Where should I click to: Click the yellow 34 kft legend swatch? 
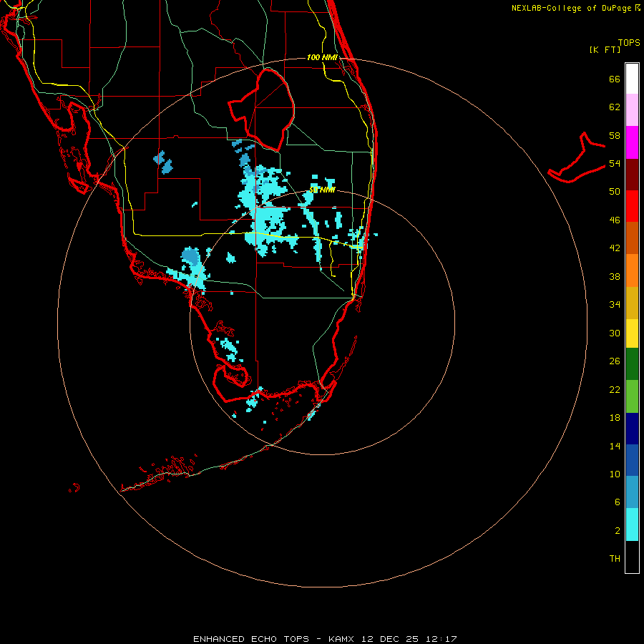click(632, 333)
